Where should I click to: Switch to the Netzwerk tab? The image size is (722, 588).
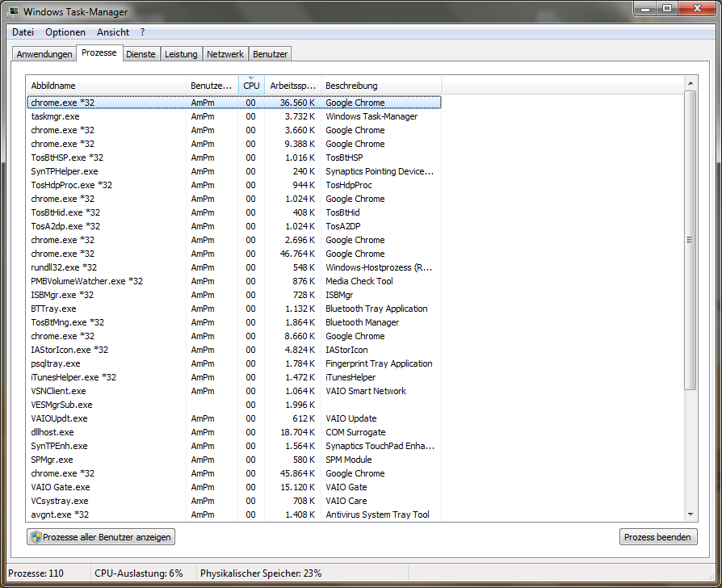point(225,54)
